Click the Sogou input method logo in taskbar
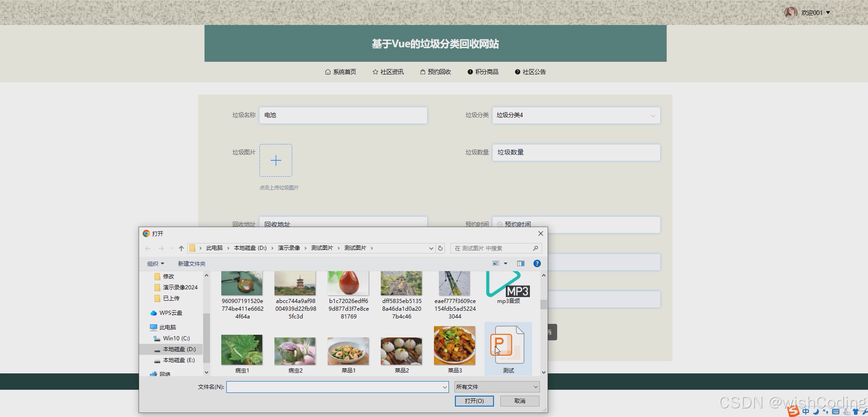The width and height of the screenshot is (868, 417). pos(793,411)
